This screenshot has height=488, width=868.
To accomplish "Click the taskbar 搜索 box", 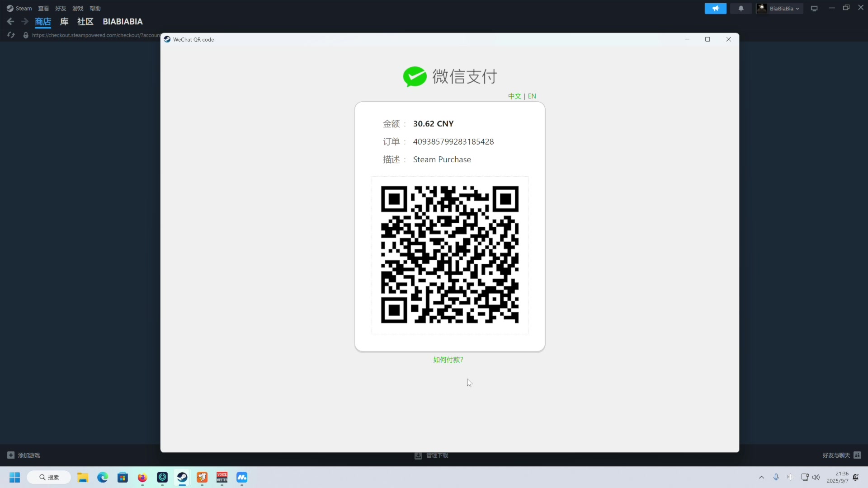I will [x=49, y=477].
